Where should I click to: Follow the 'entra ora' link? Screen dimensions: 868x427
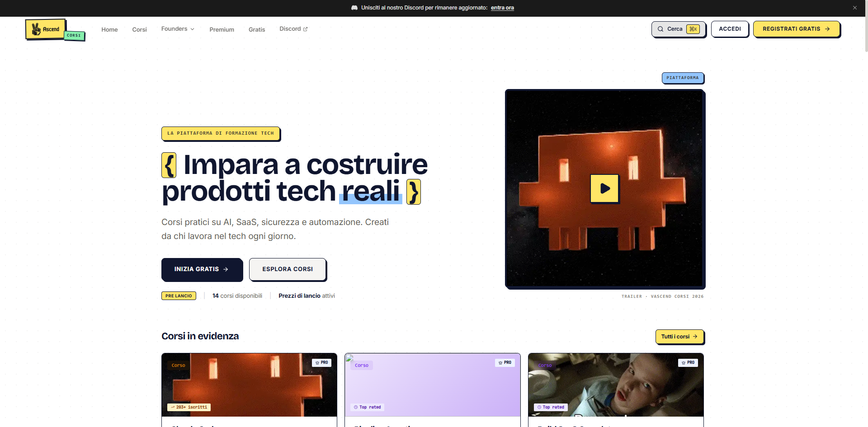coord(502,8)
